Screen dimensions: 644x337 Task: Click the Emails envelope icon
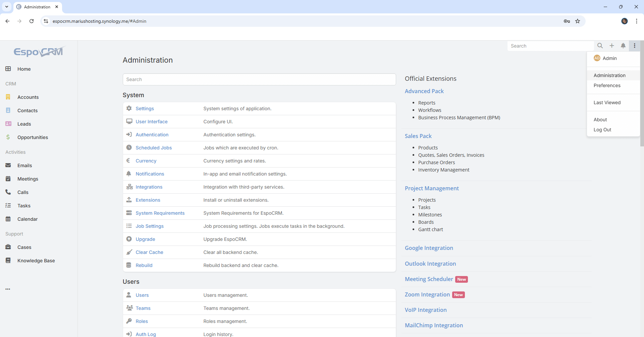pyautogui.click(x=8, y=165)
